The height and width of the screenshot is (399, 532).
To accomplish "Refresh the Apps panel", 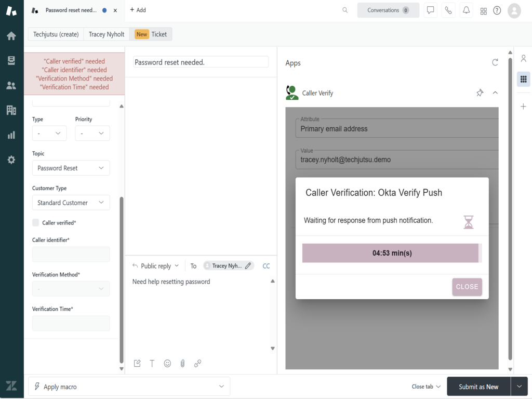I will pos(495,62).
